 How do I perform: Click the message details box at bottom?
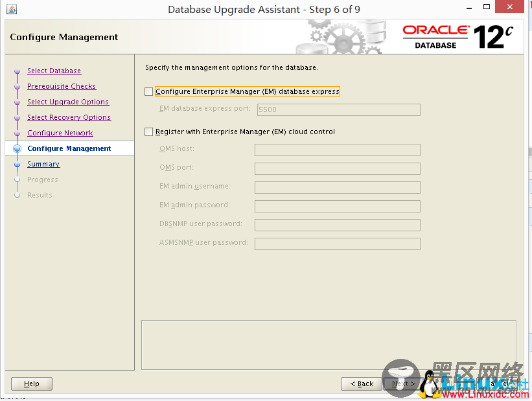click(329, 345)
